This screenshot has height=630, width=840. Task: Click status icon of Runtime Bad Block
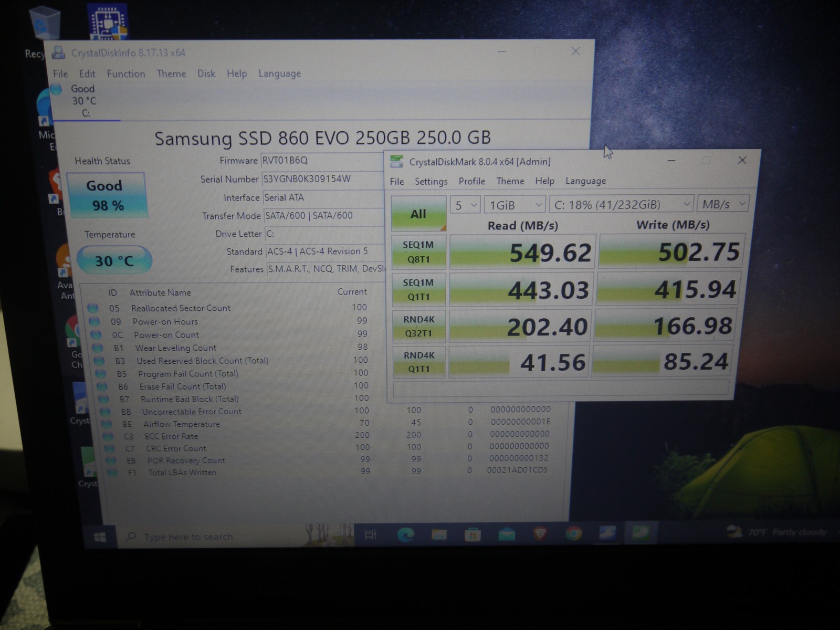pos(103,399)
